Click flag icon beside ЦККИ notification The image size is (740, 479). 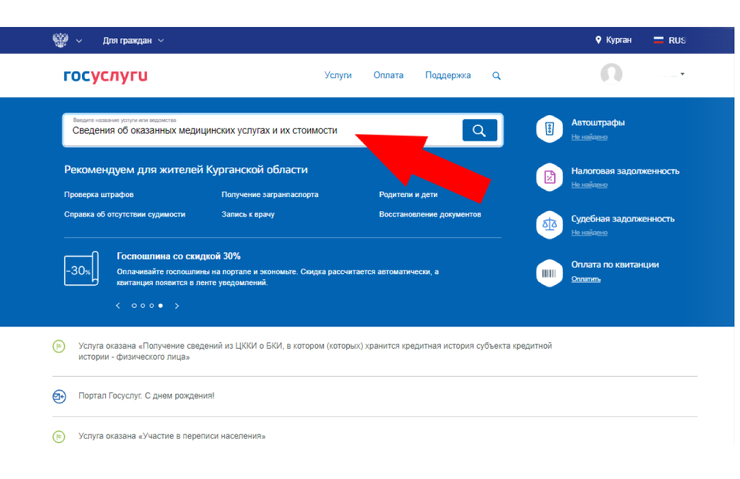pos(59,346)
